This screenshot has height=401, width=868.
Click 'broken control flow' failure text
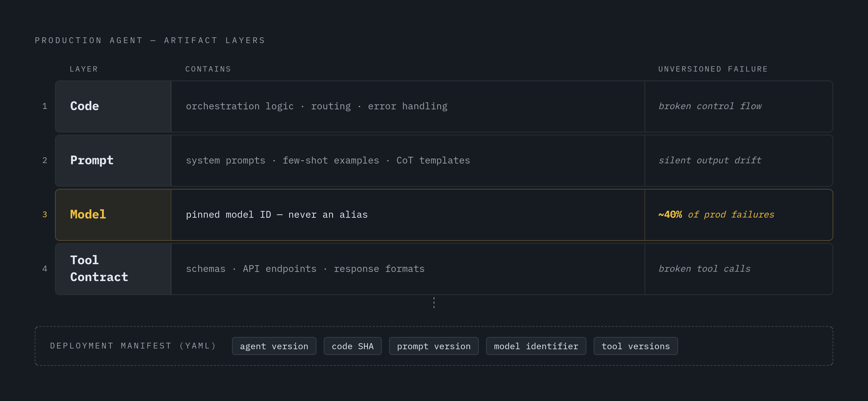(710, 106)
